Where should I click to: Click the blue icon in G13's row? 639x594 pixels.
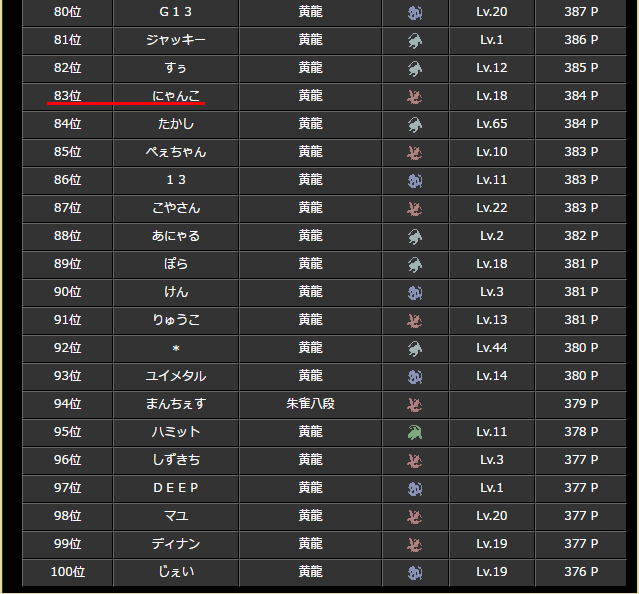pos(414,13)
